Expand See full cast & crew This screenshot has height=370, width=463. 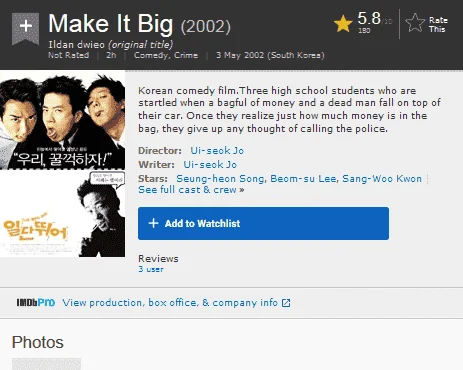[191, 190]
